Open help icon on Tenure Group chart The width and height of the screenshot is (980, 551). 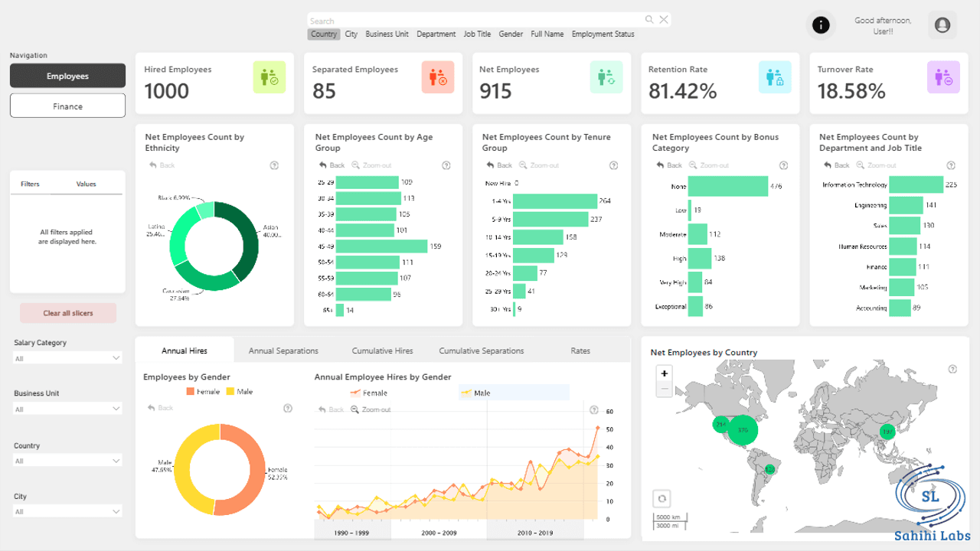(613, 165)
